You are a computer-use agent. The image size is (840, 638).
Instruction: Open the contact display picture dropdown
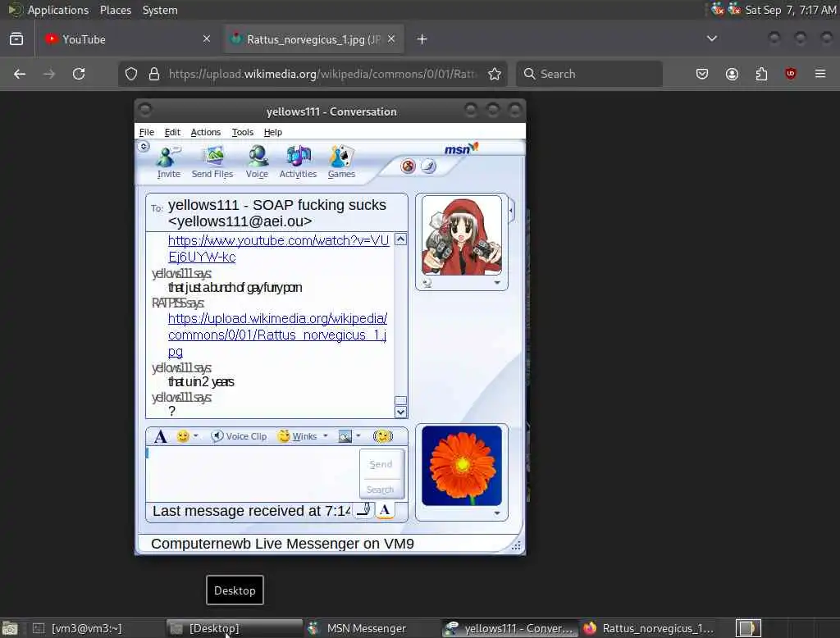(x=497, y=283)
